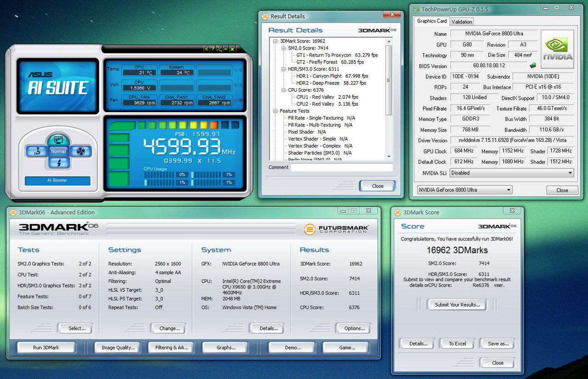Click the lightning bolt icon in AI Suite
Image resolution: width=588 pixels, height=379 pixels.
click(58, 163)
